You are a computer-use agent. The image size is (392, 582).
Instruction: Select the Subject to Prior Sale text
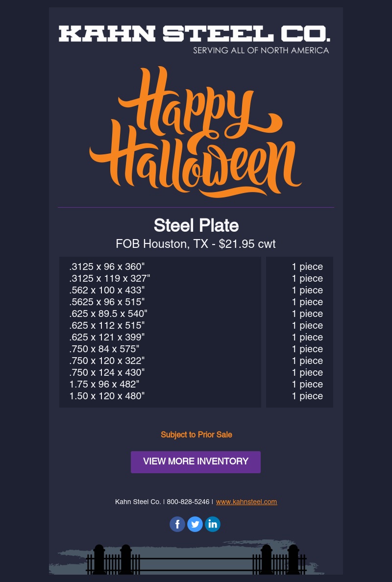point(196,435)
